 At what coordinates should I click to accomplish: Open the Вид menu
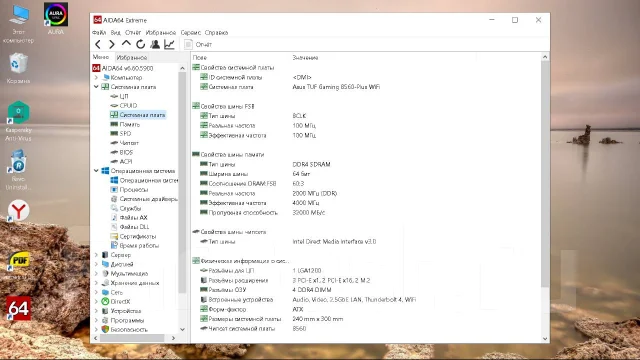click(116, 32)
